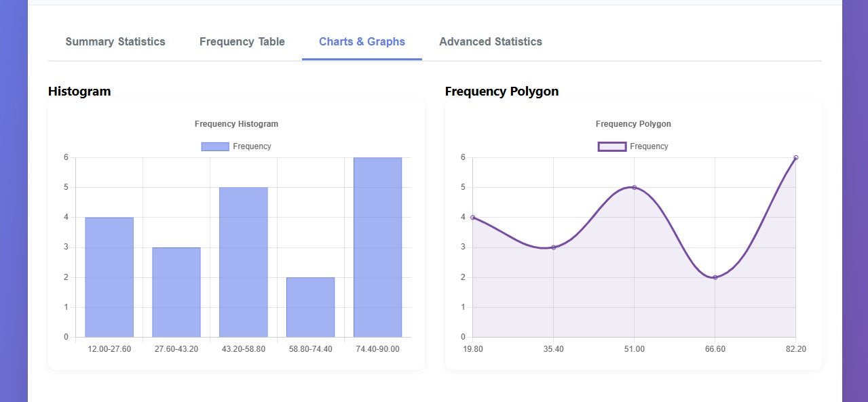Click the 12.00-27.60 histogram bar

109,277
